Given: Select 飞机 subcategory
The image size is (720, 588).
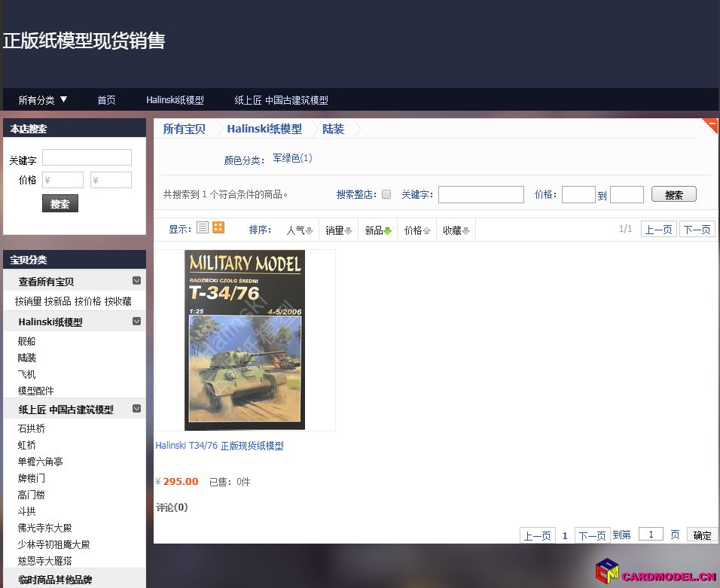Looking at the screenshot, I should [26, 374].
